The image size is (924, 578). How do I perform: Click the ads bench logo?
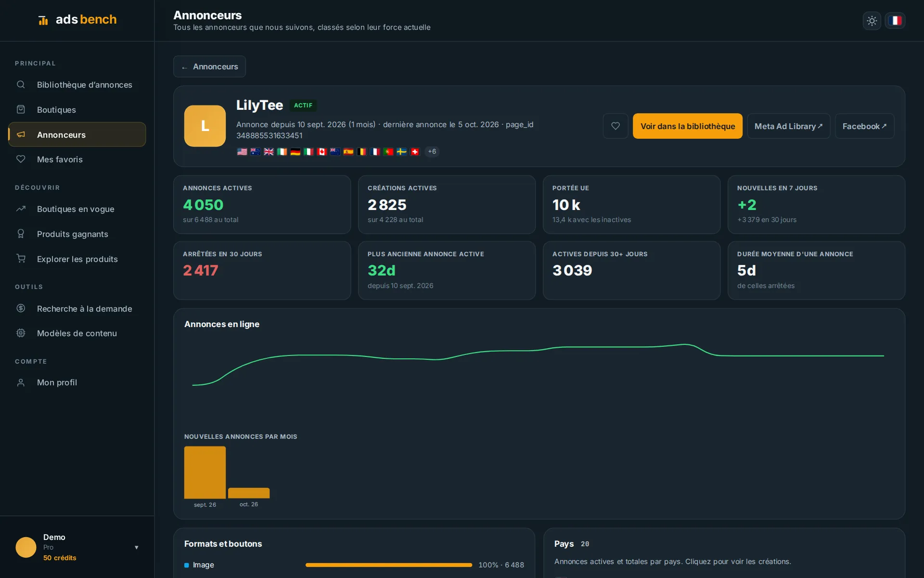77,20
